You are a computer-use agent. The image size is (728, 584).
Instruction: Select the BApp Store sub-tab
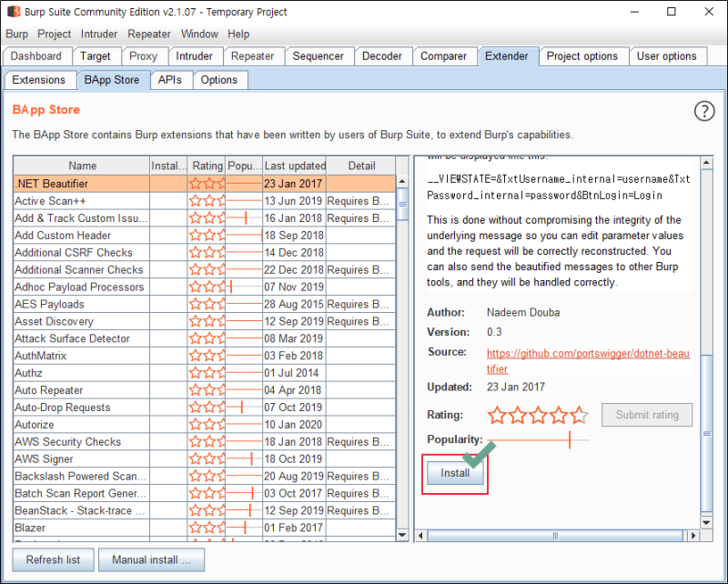tap(112, 80)
